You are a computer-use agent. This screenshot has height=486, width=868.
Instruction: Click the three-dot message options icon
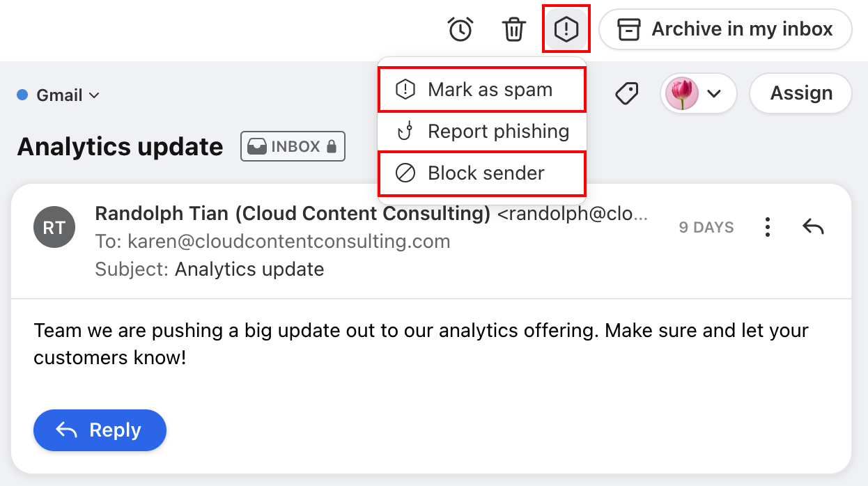767,227
